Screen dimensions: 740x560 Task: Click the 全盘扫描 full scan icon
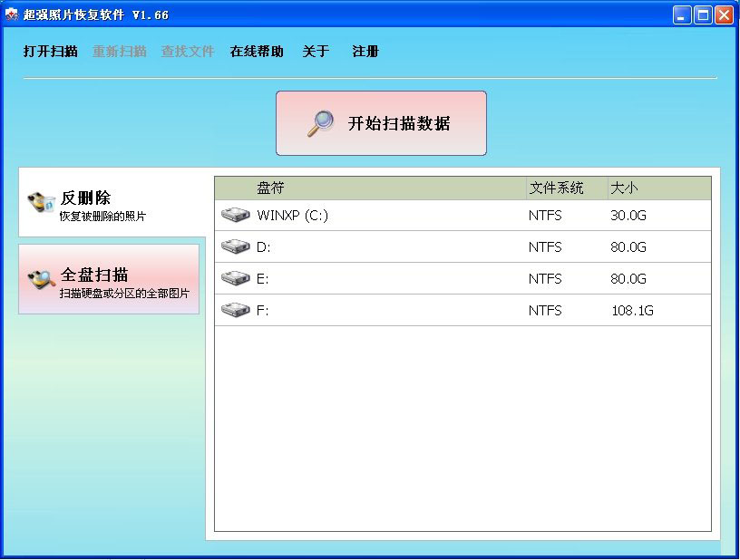(42, 279)
